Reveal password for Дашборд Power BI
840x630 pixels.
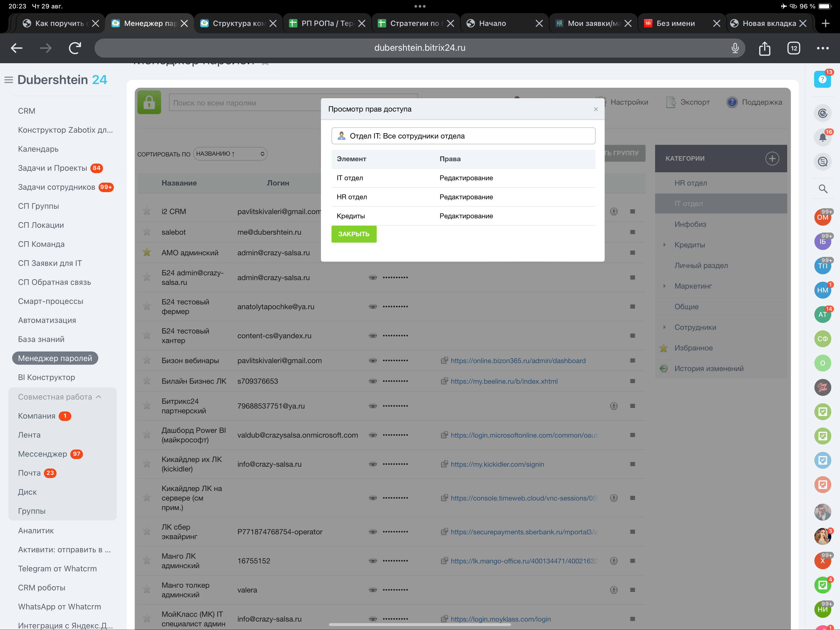pos(373,435)
